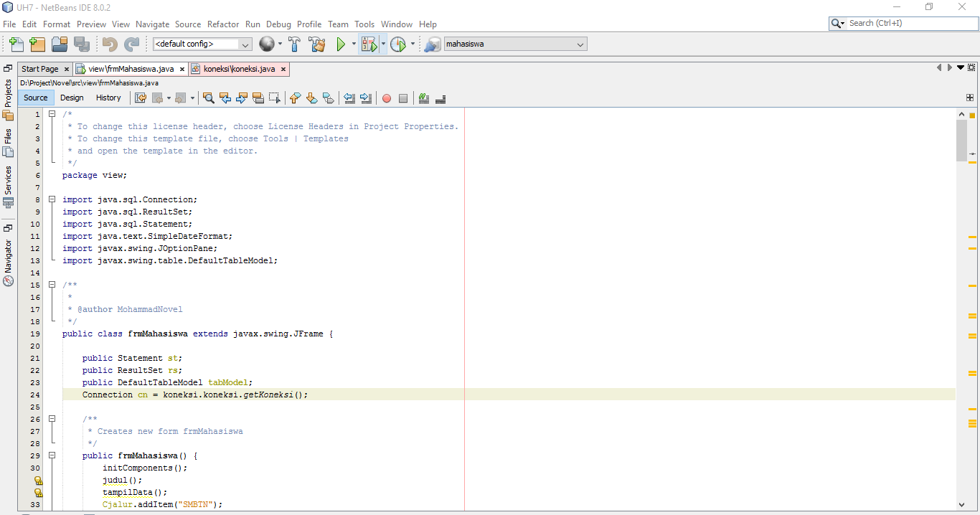
Task: Open the History view
Action: 108,98
